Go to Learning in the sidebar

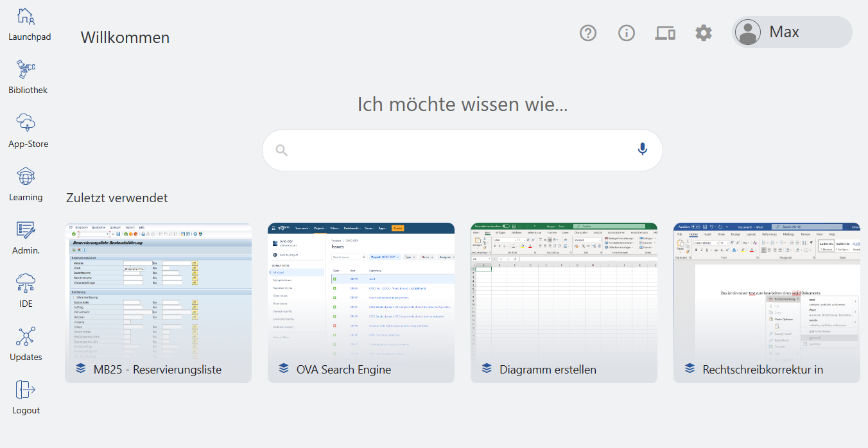(26, 177)
